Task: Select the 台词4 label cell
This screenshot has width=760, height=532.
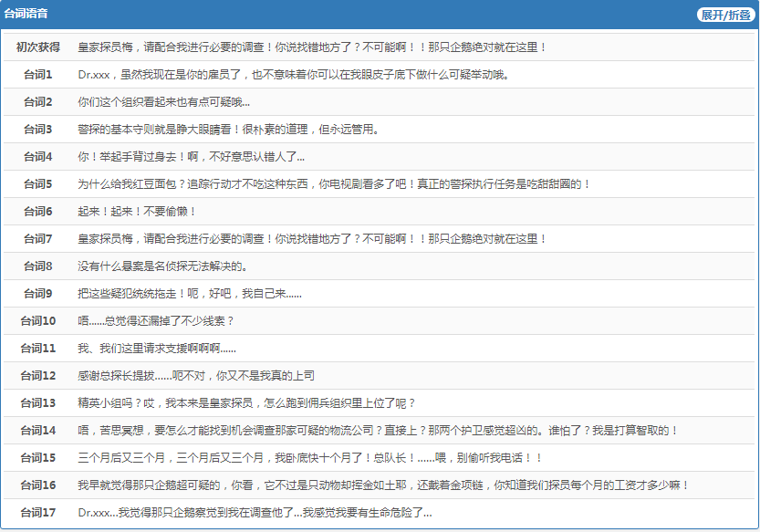Action: click(38, 157)
